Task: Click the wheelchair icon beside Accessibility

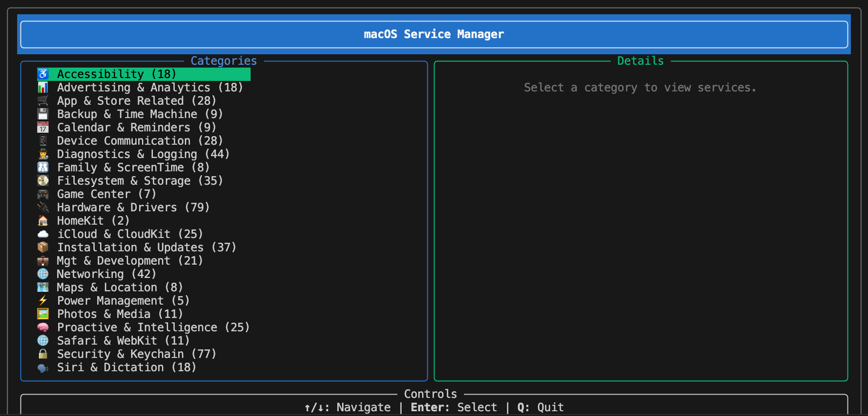Action: tap(43, 74)
